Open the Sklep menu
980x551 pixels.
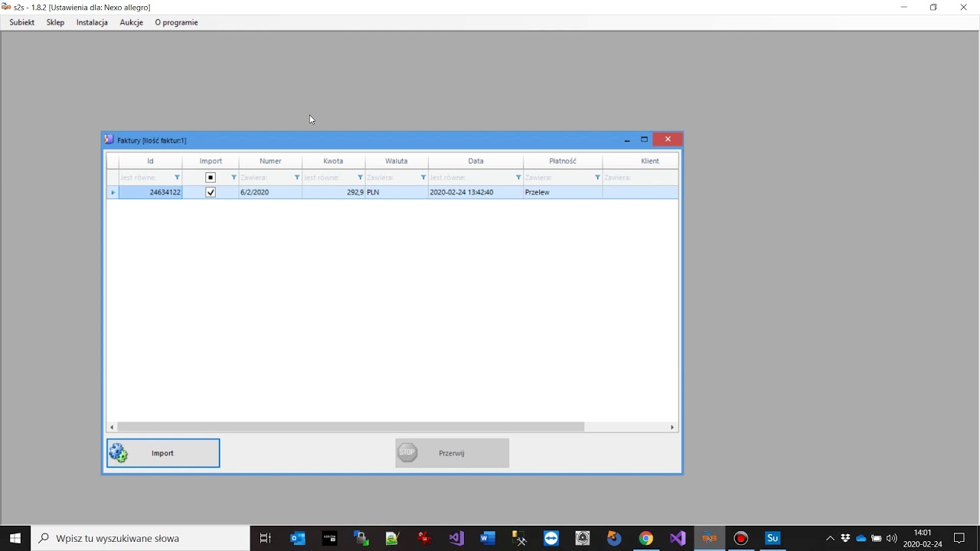(55, 22)
